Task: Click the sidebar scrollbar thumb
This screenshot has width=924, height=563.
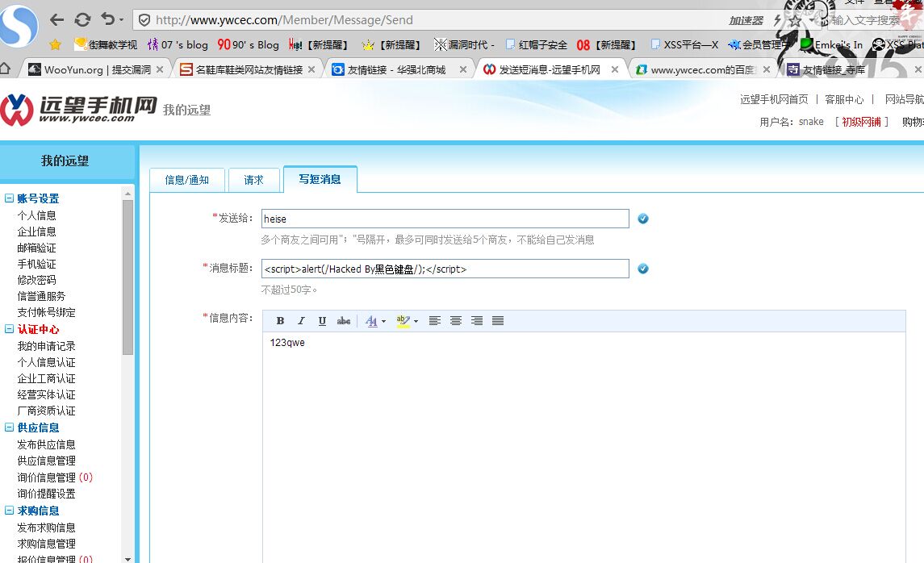Action: pos(128,277)
